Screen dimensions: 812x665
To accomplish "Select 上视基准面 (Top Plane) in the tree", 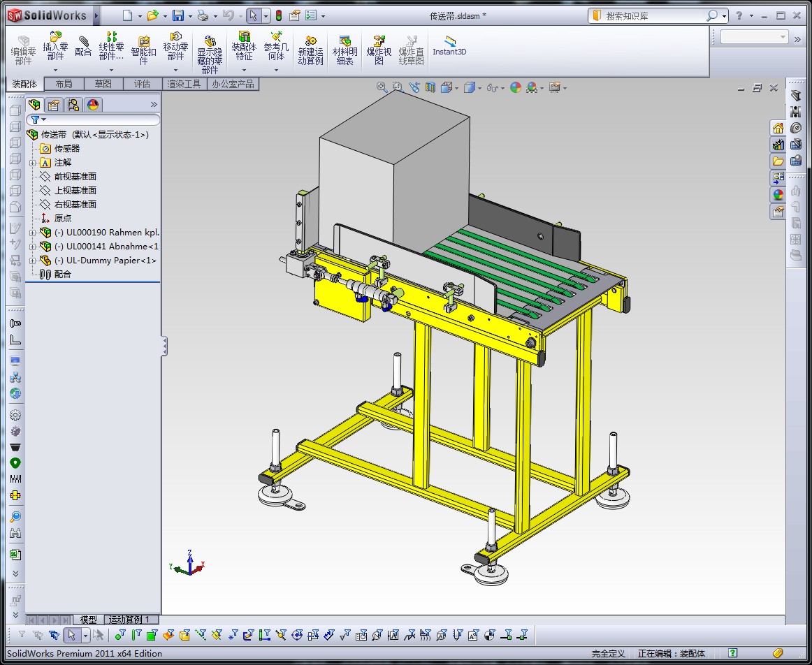I will 75,191.
